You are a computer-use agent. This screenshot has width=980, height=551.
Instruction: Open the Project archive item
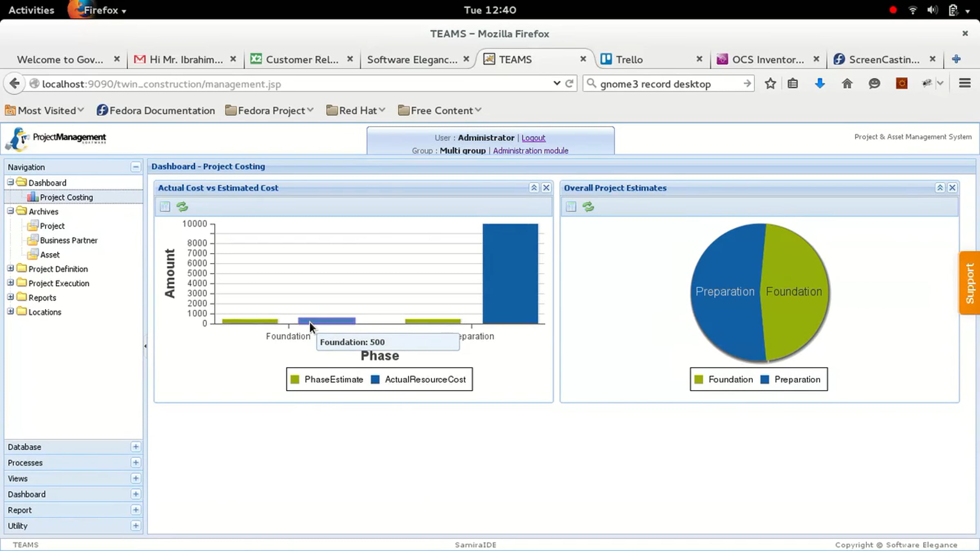(52, 226)
